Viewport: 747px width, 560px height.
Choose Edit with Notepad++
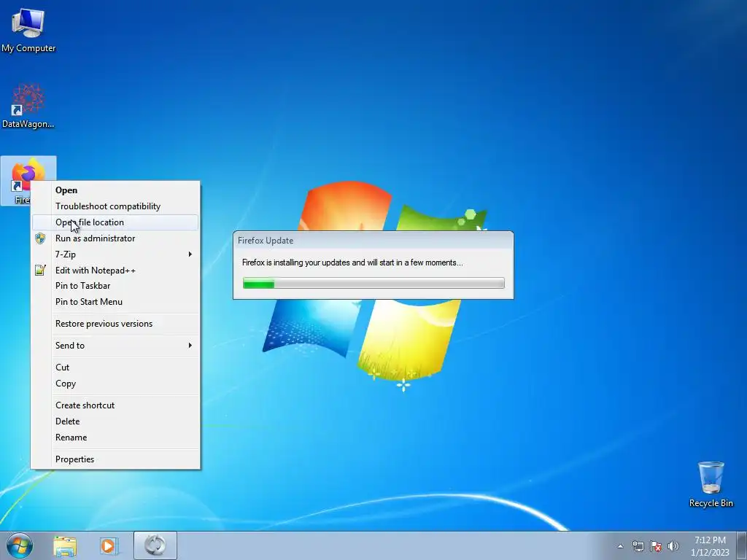115,270
